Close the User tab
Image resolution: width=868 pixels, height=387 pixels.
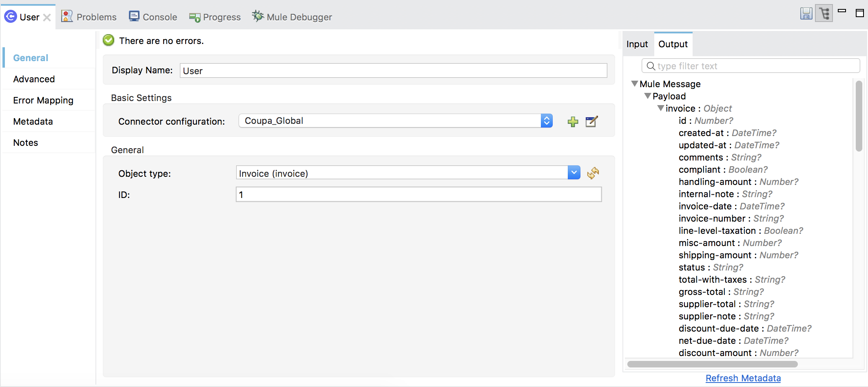pyautogui.click(x=47, y=18)
